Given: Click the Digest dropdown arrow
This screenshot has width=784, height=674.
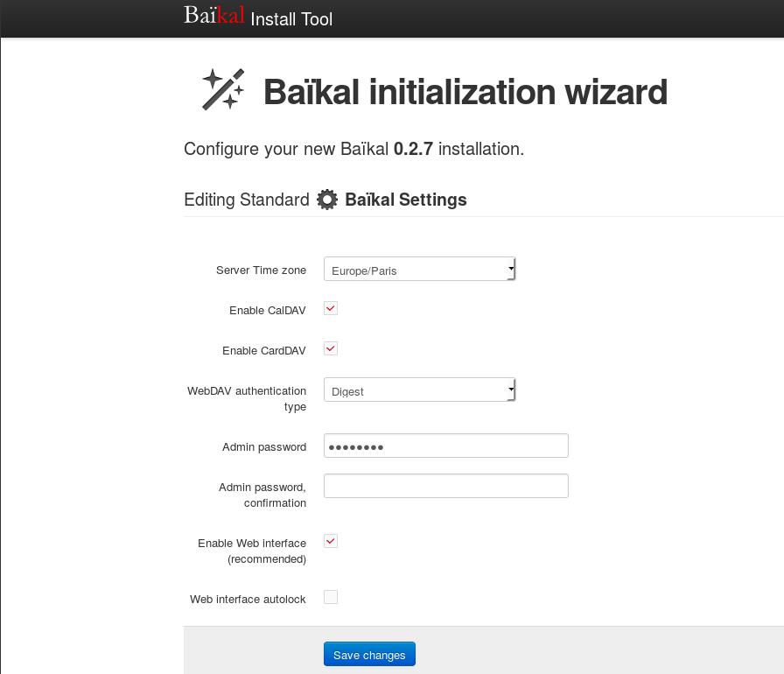Looking at the screenshot, I should [511, 390].
